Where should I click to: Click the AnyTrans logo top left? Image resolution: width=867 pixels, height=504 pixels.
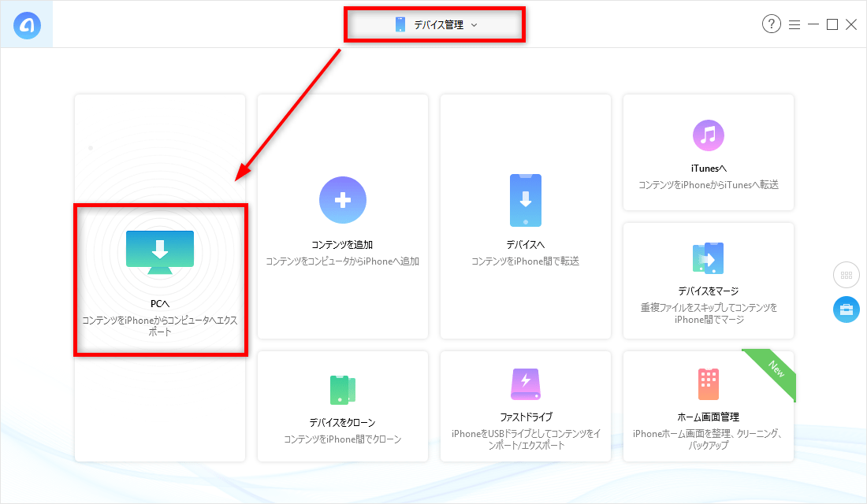[26, 24]
